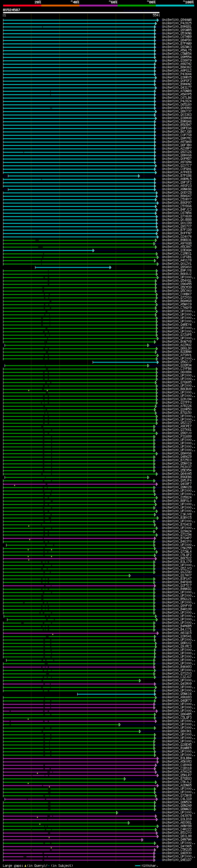
Task: Select label UniRef100_B9PJY6
Action: pos(177,271)
